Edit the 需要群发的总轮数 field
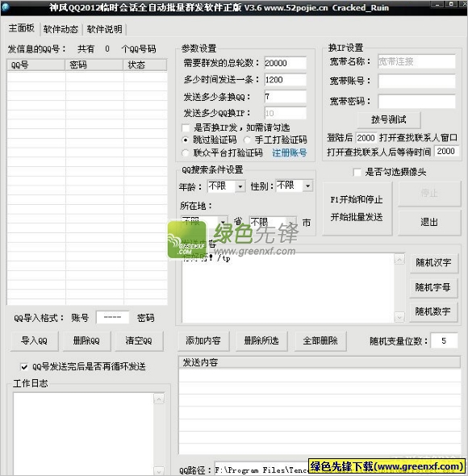The height and width of the screenshot is (476, 468). pos(285,63)
